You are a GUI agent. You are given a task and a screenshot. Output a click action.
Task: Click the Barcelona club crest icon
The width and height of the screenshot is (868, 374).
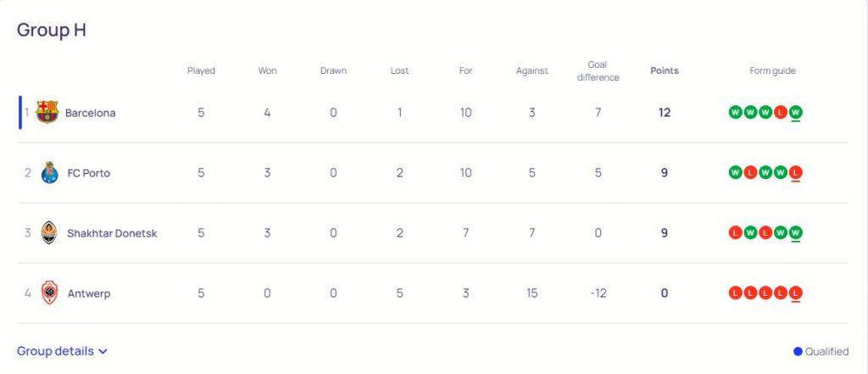click(x=47, y=113)
